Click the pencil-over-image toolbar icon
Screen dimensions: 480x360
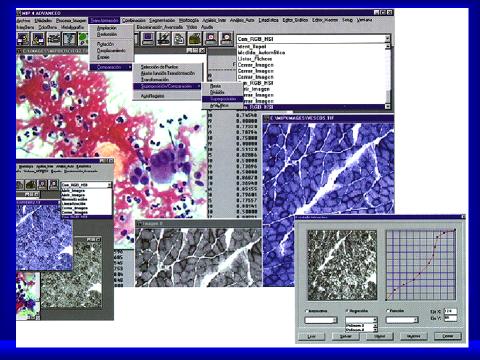(163, 39)
